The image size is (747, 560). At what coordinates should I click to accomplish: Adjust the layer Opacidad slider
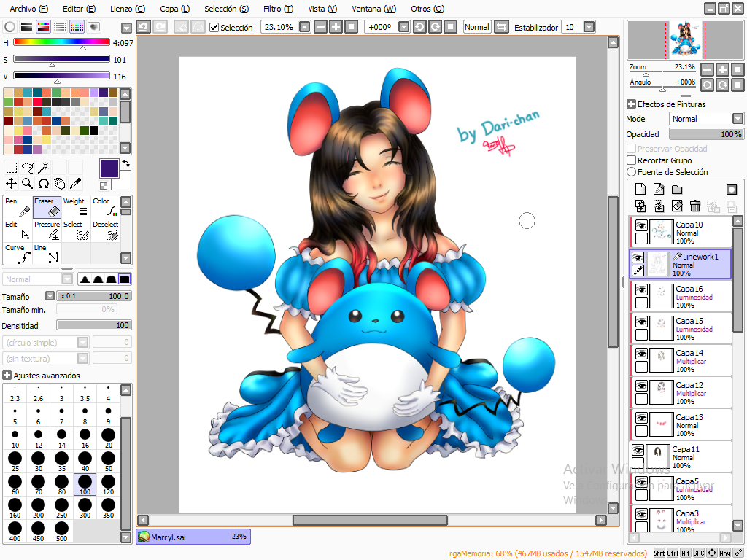tap(706, 134)
